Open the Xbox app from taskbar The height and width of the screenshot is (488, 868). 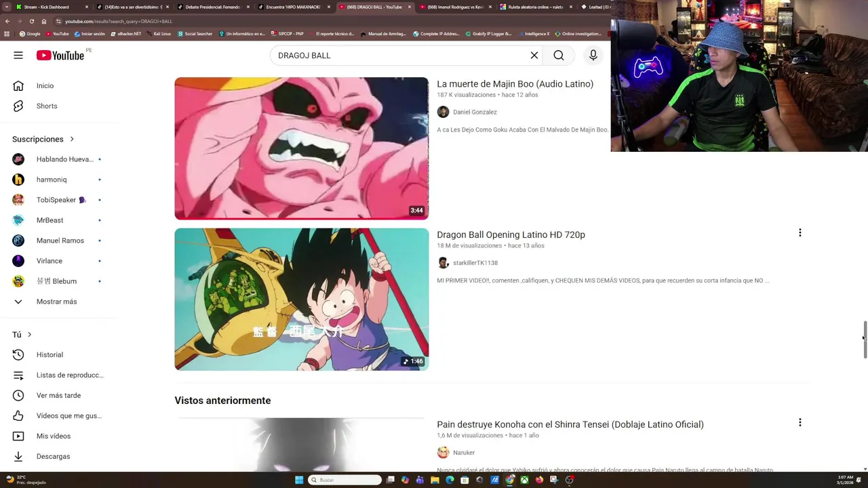(524, 480)
